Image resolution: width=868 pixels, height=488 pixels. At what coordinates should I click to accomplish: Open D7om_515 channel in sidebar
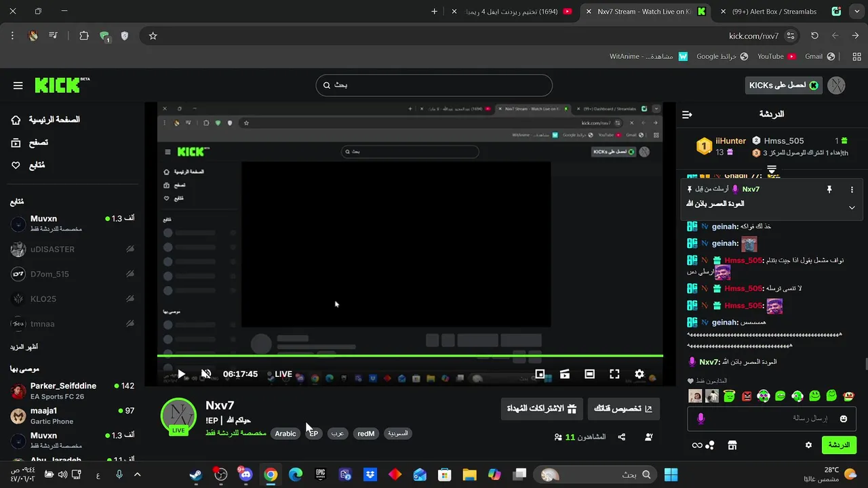[x=73, y=274]
